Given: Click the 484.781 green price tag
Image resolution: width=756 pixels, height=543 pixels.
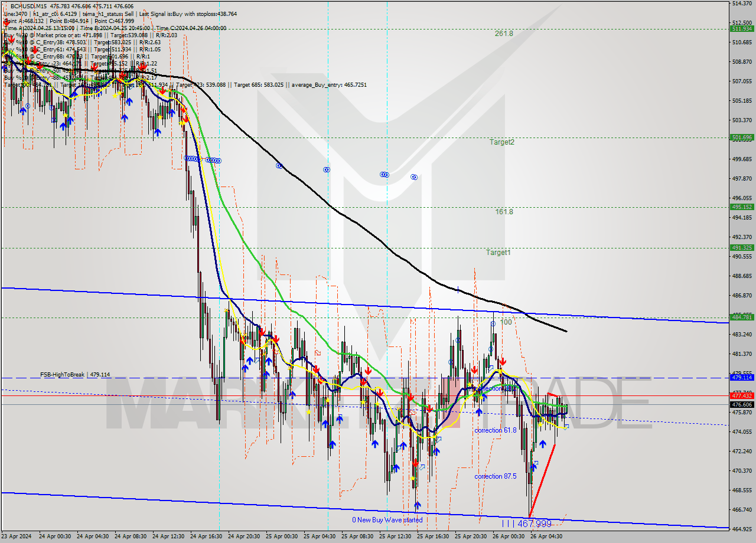Looking at the screenshot, I should (742, 318).
